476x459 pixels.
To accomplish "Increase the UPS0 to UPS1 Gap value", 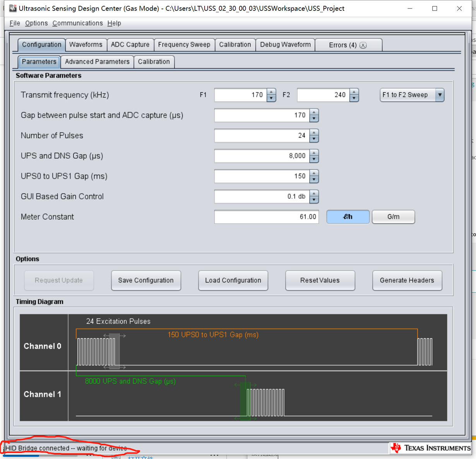I will coord(314,173).
